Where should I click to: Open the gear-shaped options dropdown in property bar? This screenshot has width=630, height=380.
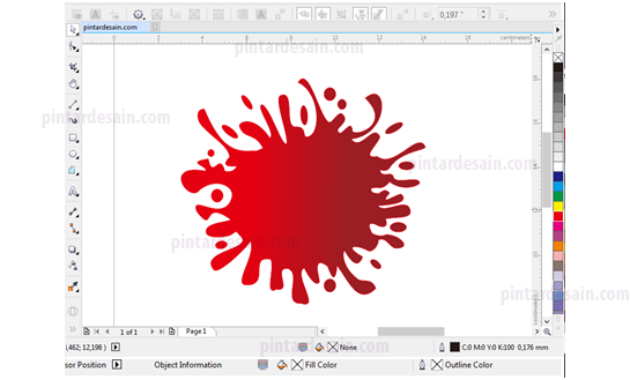pyautogui.click(x=138, y=15)
